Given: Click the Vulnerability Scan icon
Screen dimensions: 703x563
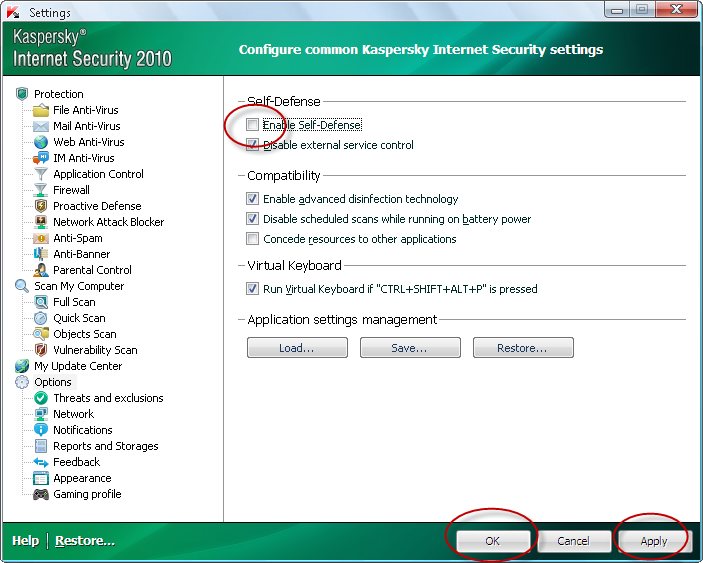Looking at the screenshot, I should (x=41, y=350).
